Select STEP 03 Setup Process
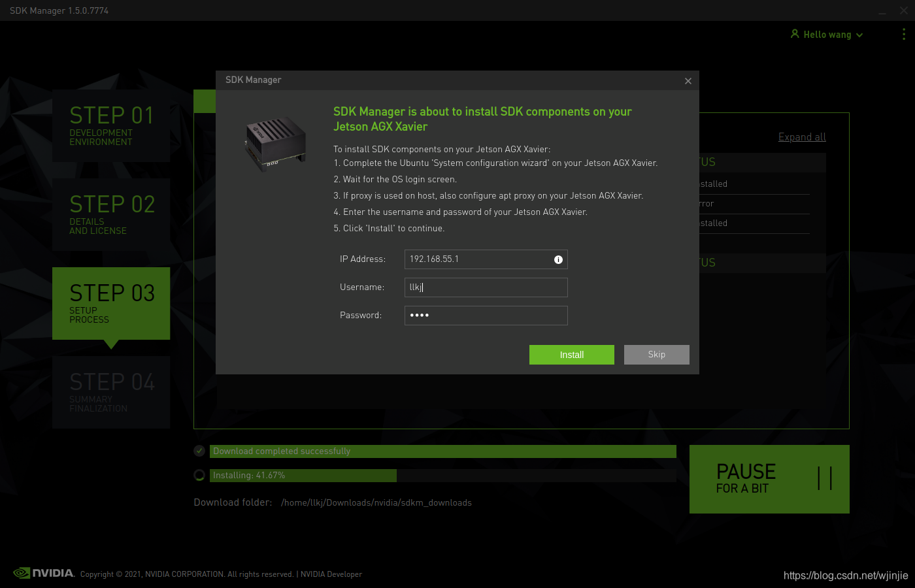915x588 pixels. 111,303
